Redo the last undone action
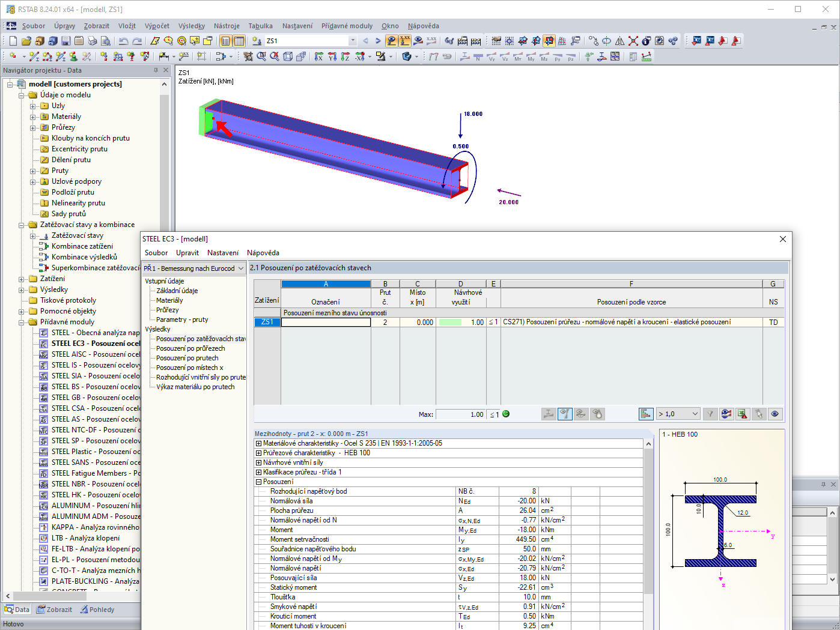 pos(137,41)
